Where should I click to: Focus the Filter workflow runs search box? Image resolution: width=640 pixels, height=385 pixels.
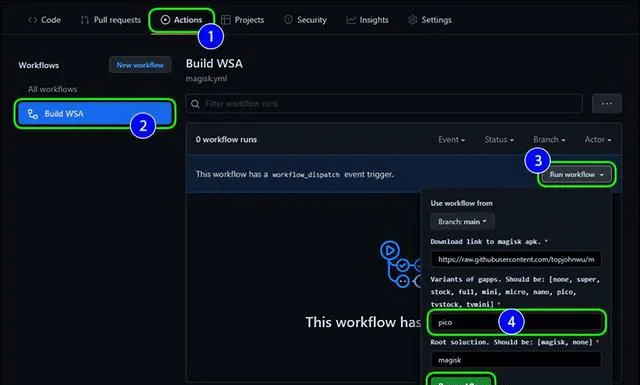click(384, 104)
